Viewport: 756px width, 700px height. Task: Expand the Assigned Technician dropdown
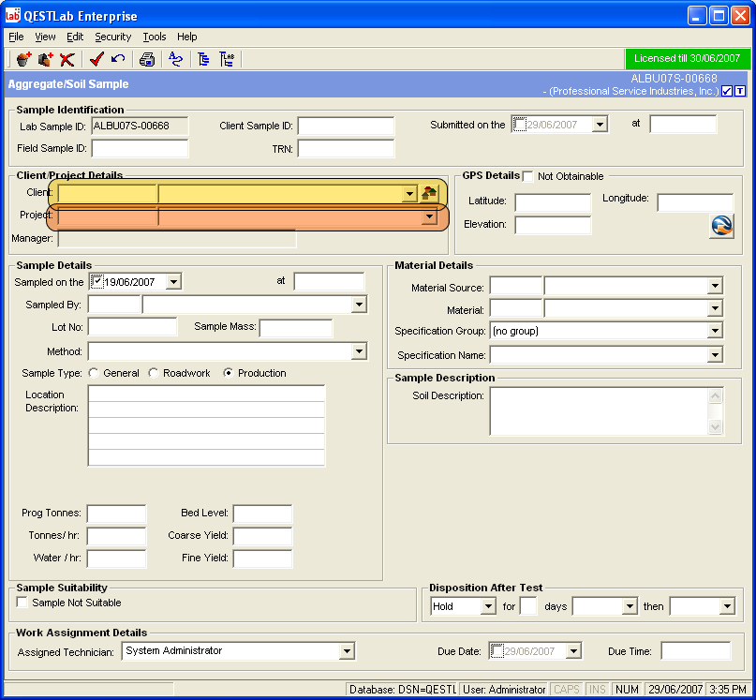point(347,651)
